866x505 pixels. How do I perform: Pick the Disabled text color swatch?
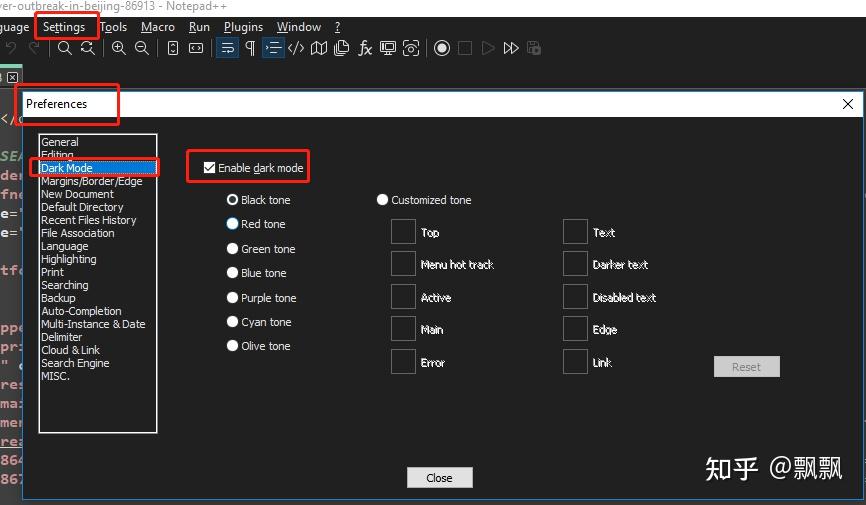[575, 297]
